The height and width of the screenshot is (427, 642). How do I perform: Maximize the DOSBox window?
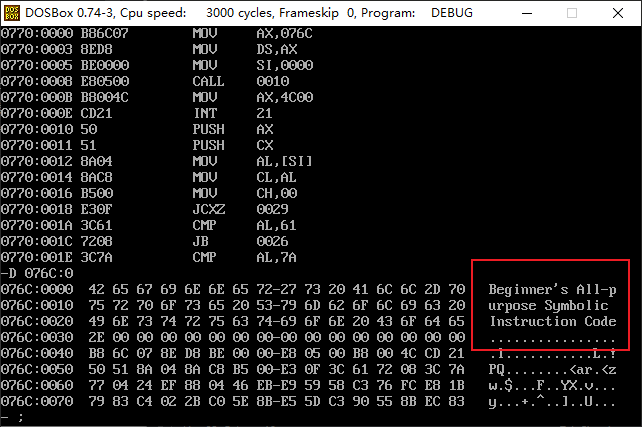point(572,13)
